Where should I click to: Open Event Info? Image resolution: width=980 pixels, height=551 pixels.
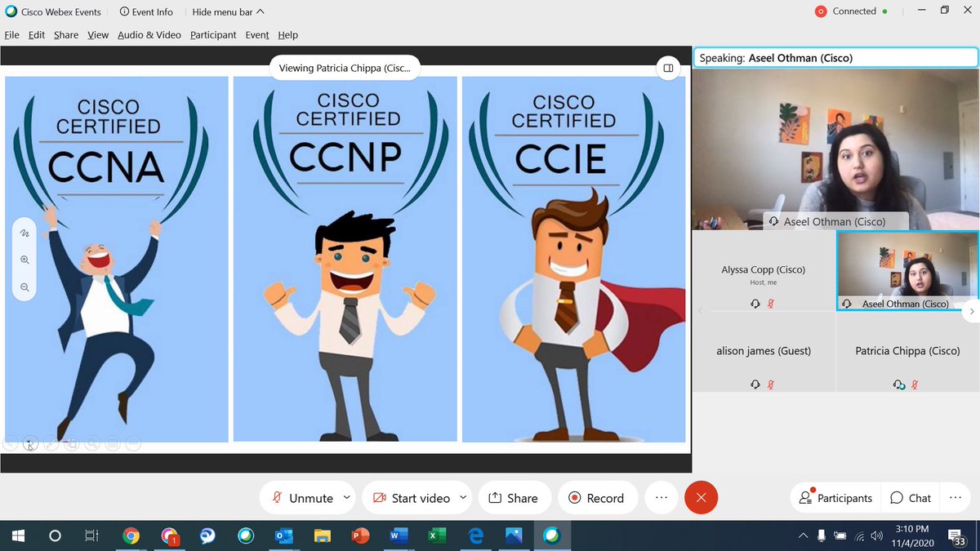[x=146, y=11]
